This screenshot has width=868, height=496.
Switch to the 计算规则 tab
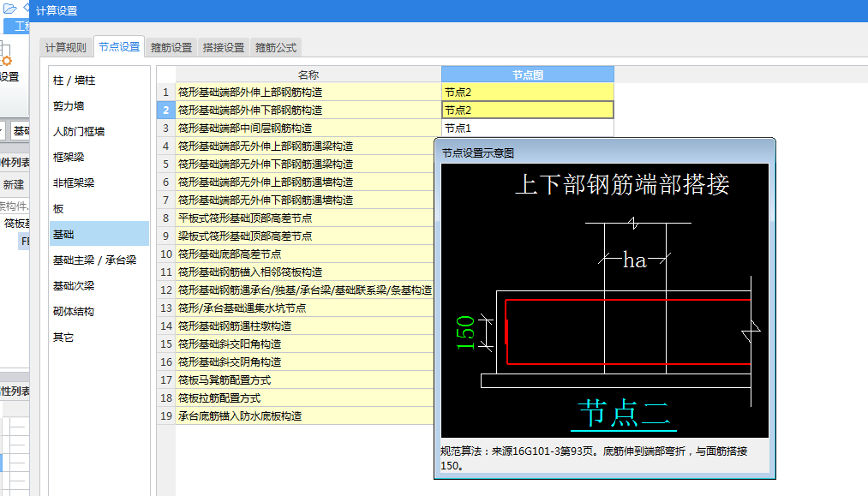(66, 48)
